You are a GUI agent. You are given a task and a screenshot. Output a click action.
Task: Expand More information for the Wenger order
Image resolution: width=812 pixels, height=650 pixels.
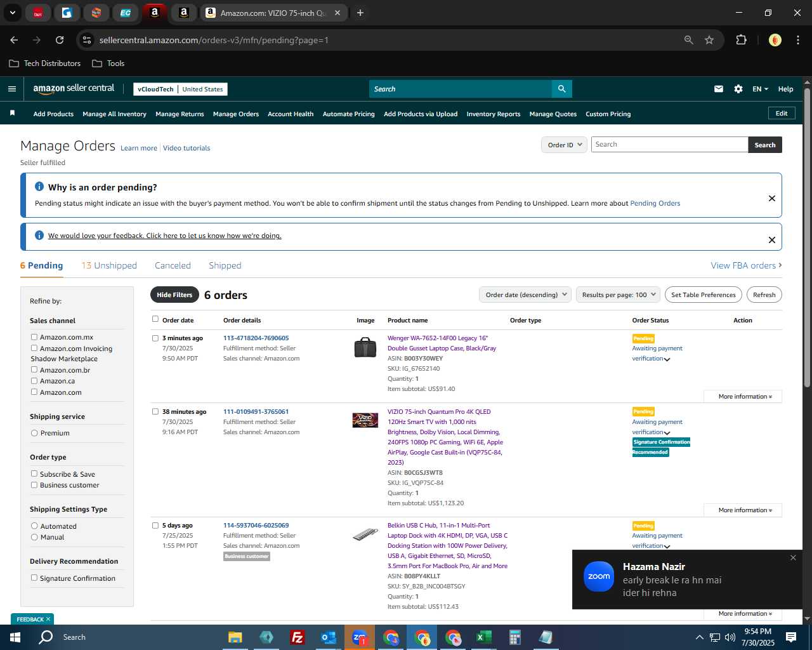click(x=743, y=396)
